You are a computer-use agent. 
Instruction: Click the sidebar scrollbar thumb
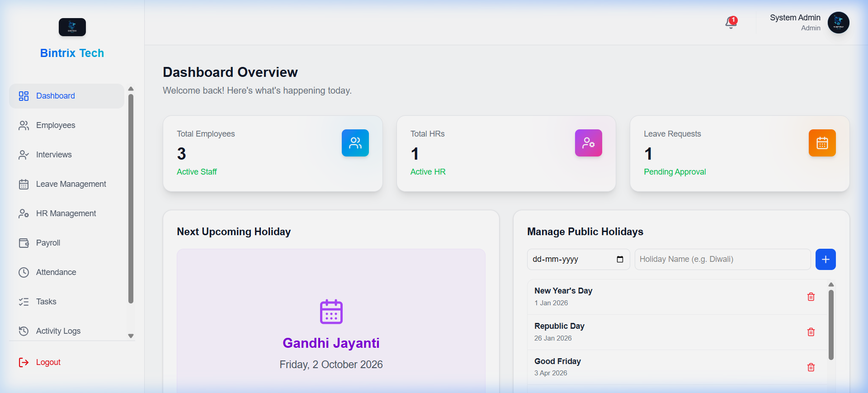(x=131, y=199)
